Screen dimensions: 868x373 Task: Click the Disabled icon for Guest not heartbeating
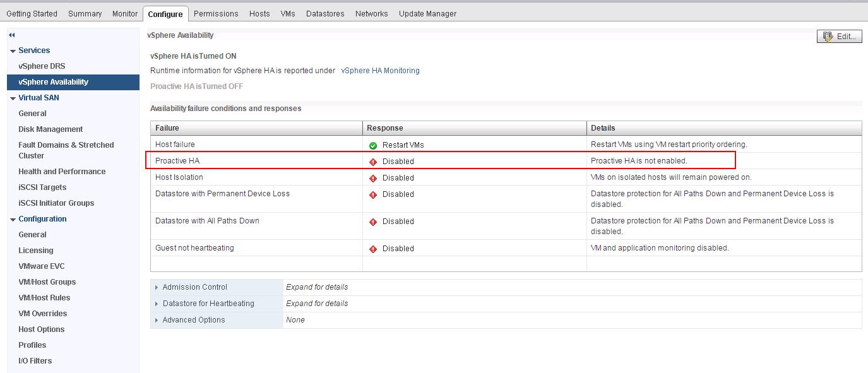coord(373,249)
